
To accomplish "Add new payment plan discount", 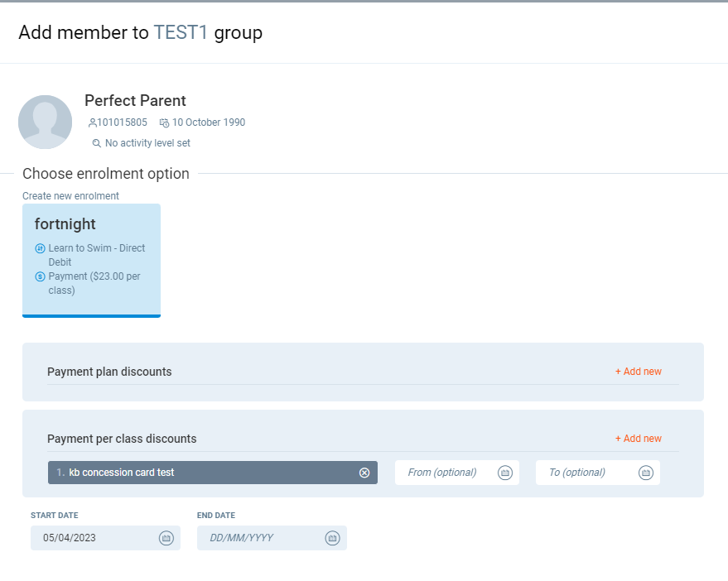I will pyautogui.click(x=638, y=372).
